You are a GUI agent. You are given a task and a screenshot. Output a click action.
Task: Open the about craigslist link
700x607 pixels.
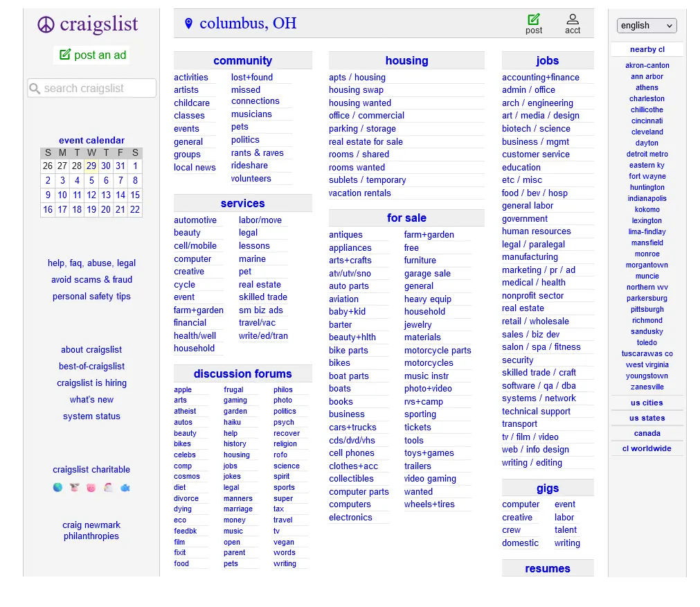pyautogui.click(x=91, y=350)
